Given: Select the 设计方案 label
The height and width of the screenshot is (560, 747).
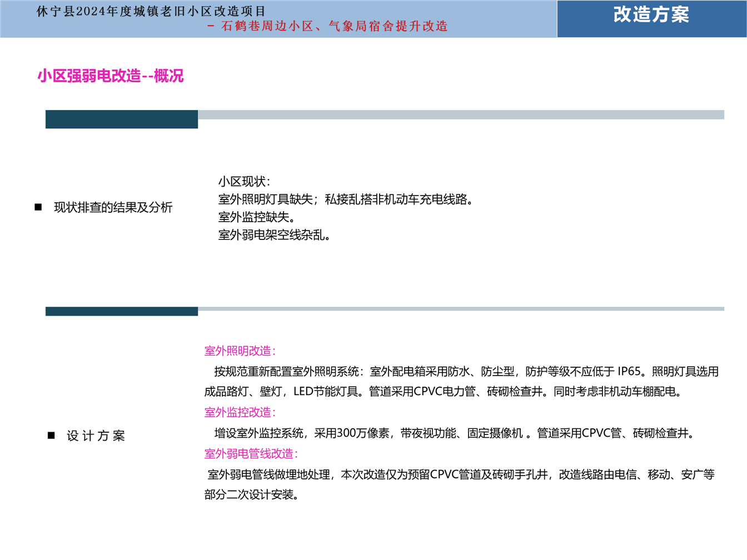Looking at the screenshot, I should (96, 436).
